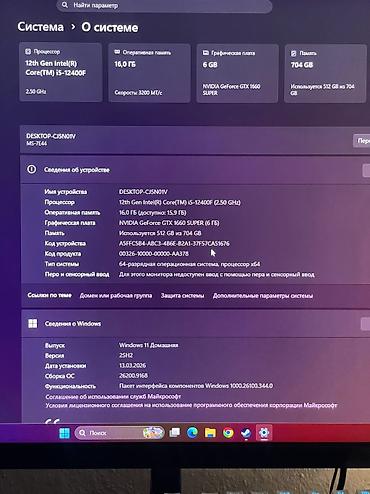Viewport: 370px width, 494px height.
Task: Launch Microsoft Edge from taskbar
Action: [192, 433]
